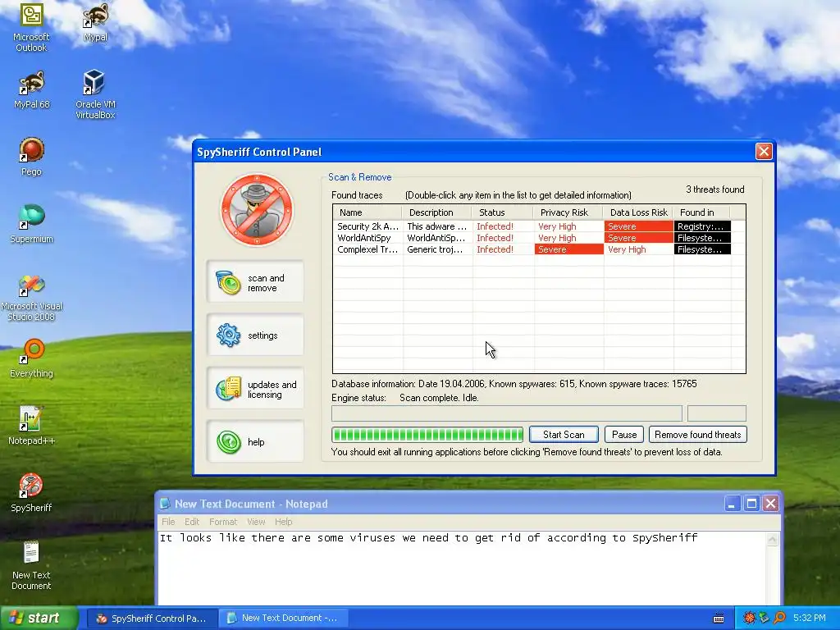Viewport: 840px width, 630px height.
Task: Open the SpySheriff settings section
Action: 255,336
